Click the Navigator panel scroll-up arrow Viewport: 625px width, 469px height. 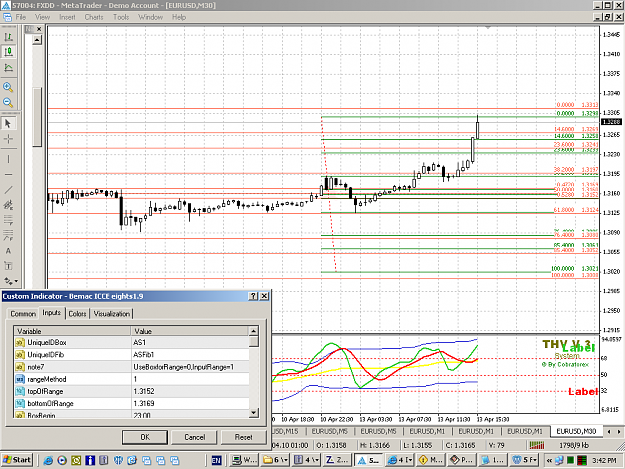coord(37,40)
